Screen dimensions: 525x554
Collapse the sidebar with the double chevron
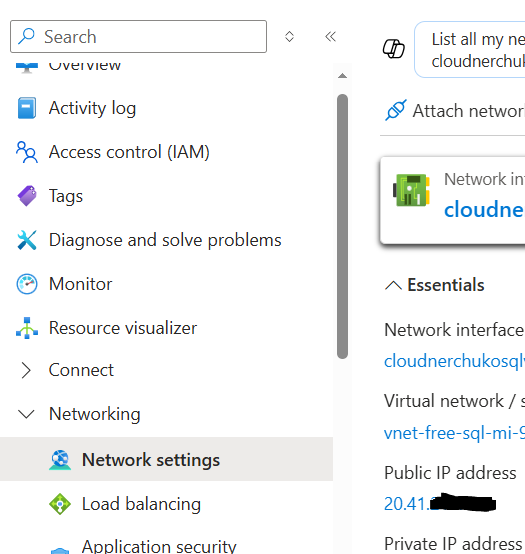click(x=330, y=36)
